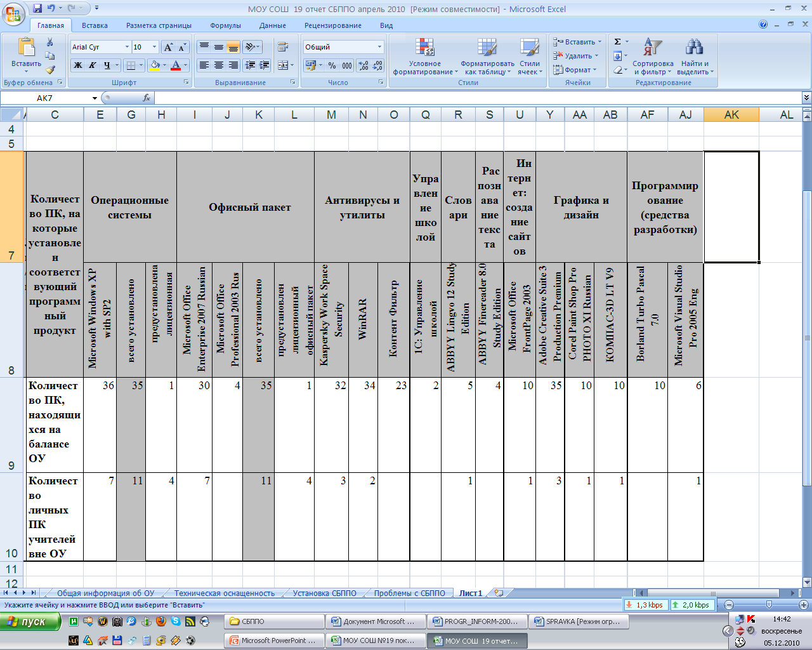Align text to middle
Screen dimensions: 812x650
click(x=218, y=47)
